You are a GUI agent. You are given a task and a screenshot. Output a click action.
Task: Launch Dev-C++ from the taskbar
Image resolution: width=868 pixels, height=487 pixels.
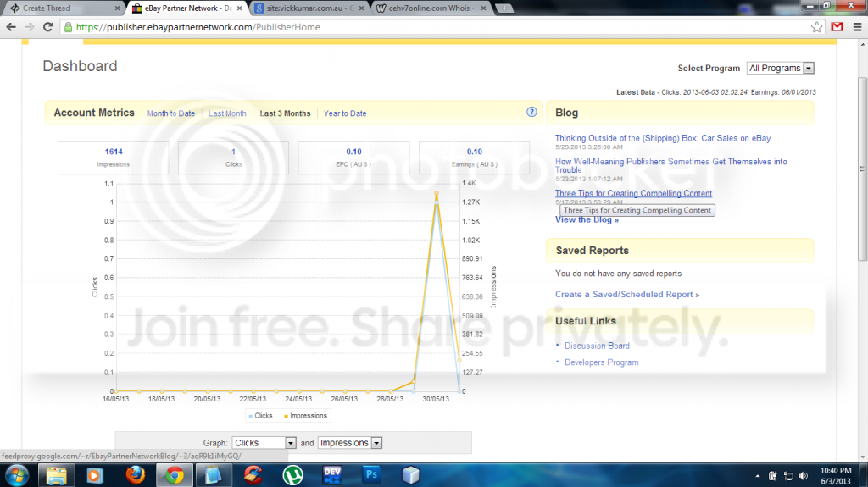point(332,475)
